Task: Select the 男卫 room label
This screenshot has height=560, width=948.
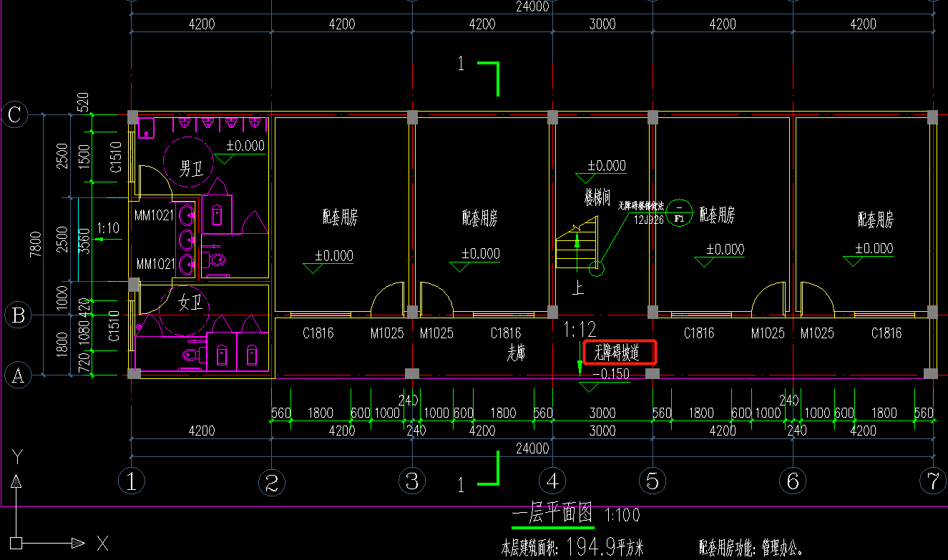Action: (190, 169)
